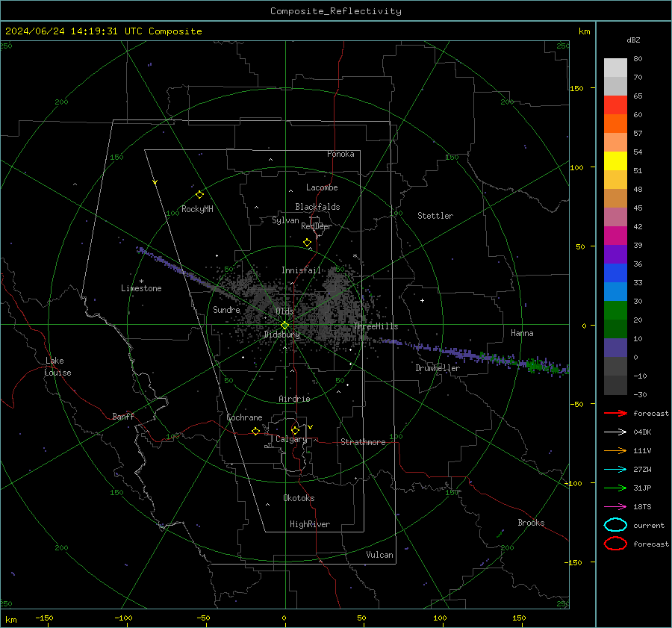Pick the red 65-60 dBZ swatch
This screenshot has width=672, height=628.
615,105
